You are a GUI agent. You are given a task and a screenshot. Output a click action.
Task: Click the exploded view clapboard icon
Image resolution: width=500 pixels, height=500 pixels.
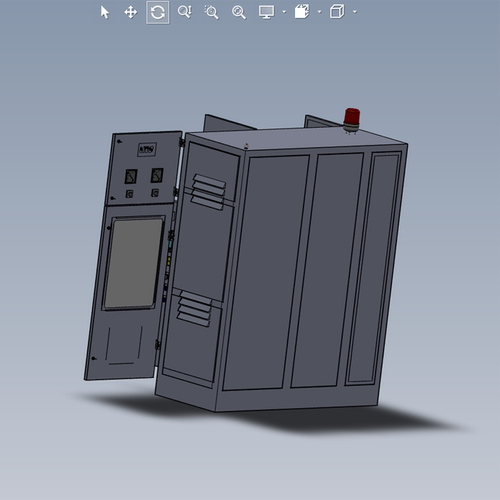pyautogui.click(x=302, y=12)
